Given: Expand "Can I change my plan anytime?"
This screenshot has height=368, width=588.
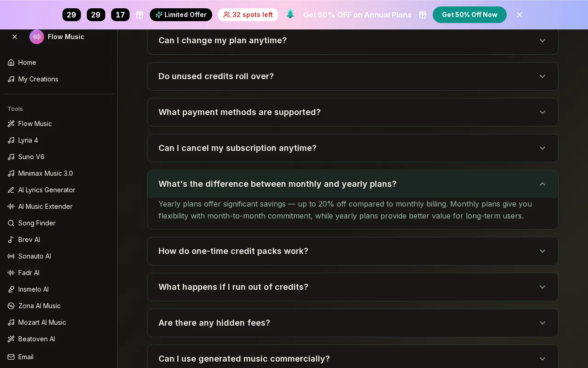Looking at the screenshot, I should coord(353,40).
